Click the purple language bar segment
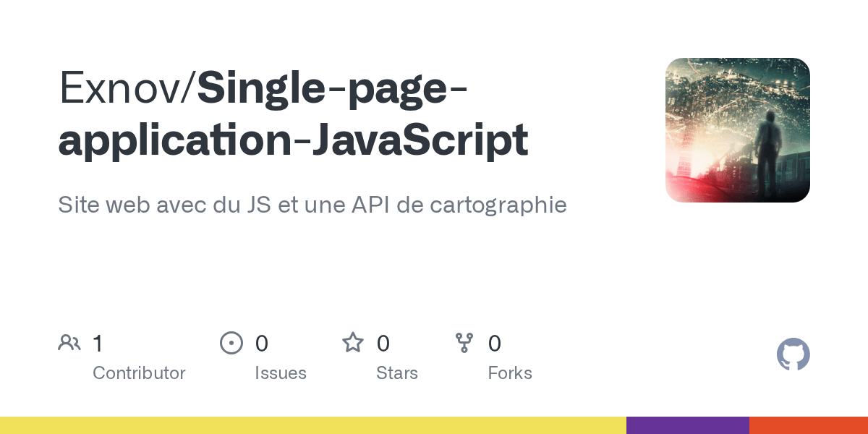 (688, 425)
